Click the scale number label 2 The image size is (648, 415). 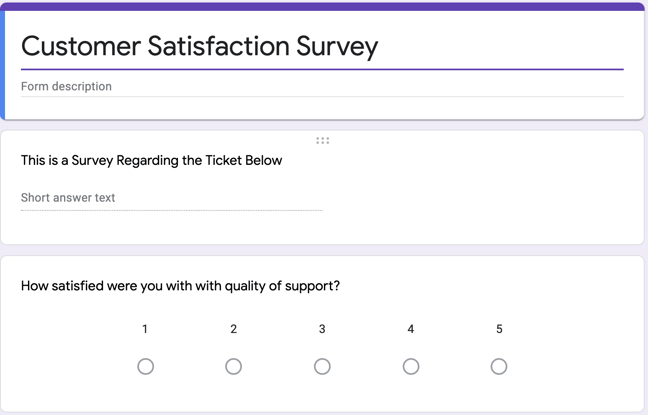click(x=234, y=329)
